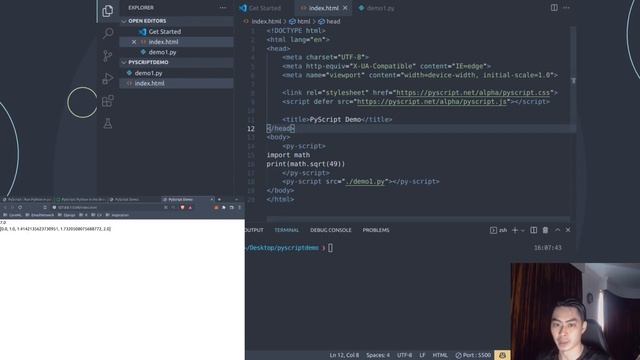Select the Terminal panel tab

286,230
